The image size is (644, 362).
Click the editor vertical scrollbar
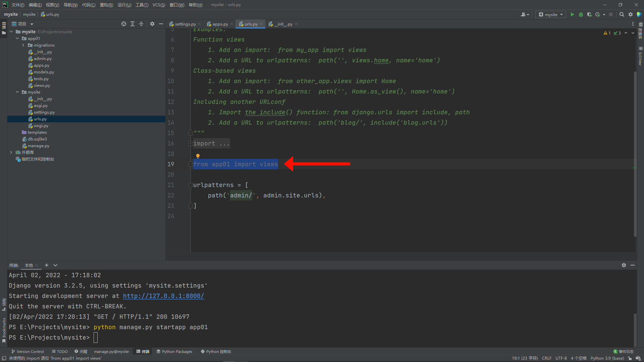pyautogui.click(x=635, y=154)
